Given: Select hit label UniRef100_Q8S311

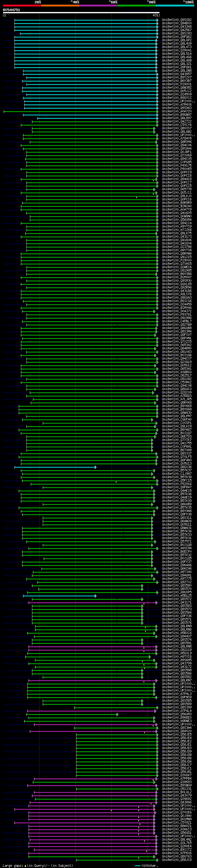Looking at the screenshot, I should coord(177,518).
